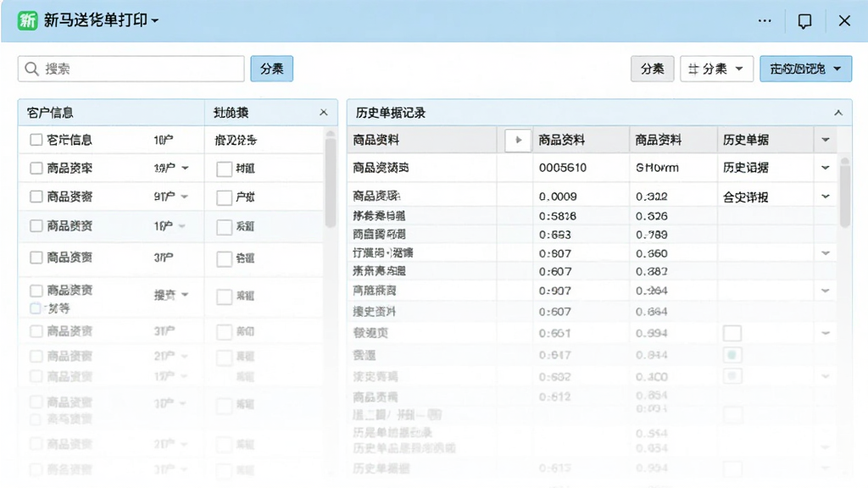Click the cell value 0005610
Screen dimensions: 868x488
coord(563,168)
